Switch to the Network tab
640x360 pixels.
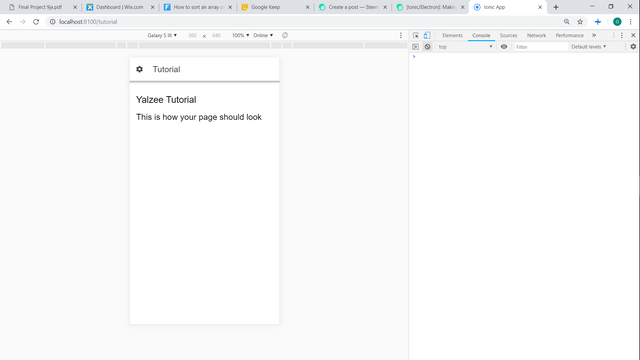[536, 36]
